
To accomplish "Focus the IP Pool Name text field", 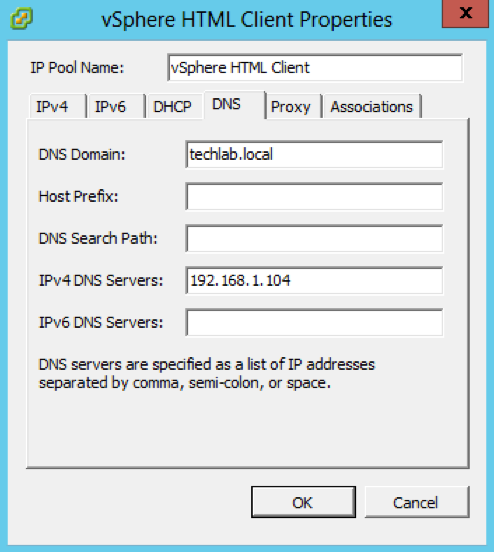I will click(315, 68).
